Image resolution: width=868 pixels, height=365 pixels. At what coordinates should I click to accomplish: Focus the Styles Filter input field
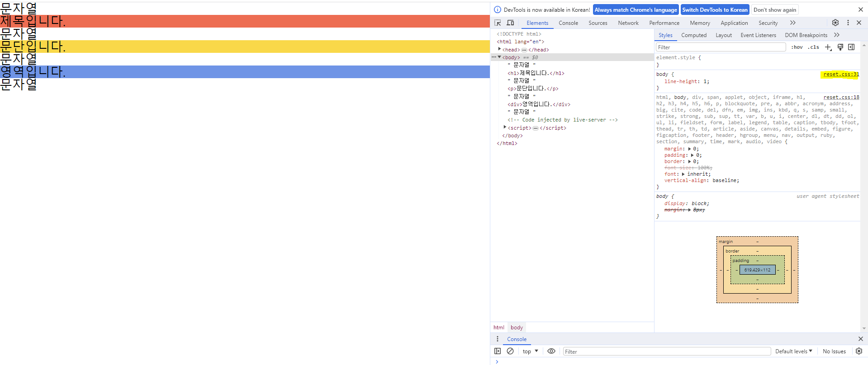click(721, 47)
